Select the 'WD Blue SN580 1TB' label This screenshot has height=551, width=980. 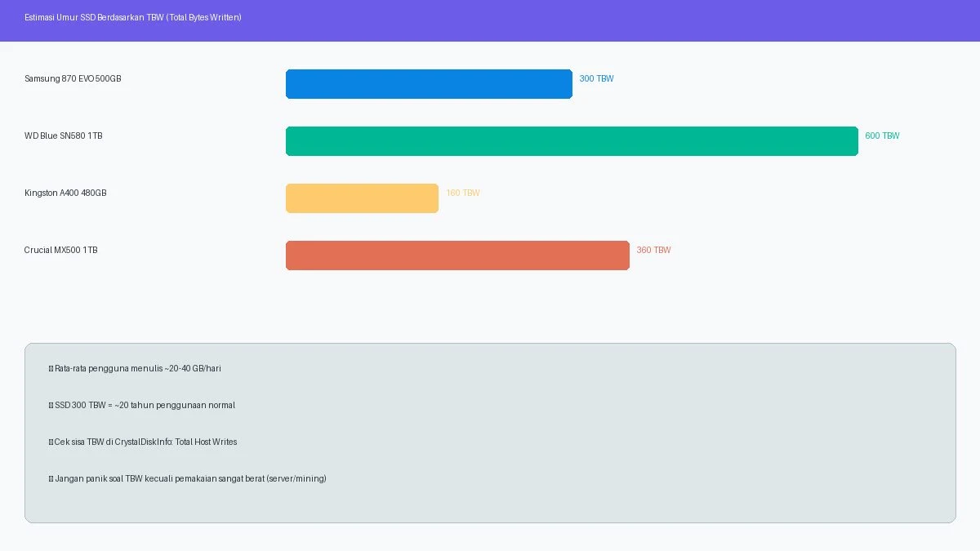64,136
